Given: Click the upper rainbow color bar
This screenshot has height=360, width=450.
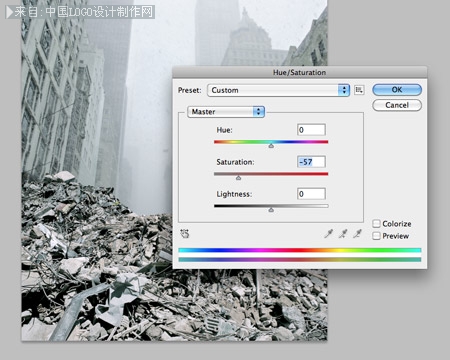Looking at the screenshot, I should click(300, 250).
